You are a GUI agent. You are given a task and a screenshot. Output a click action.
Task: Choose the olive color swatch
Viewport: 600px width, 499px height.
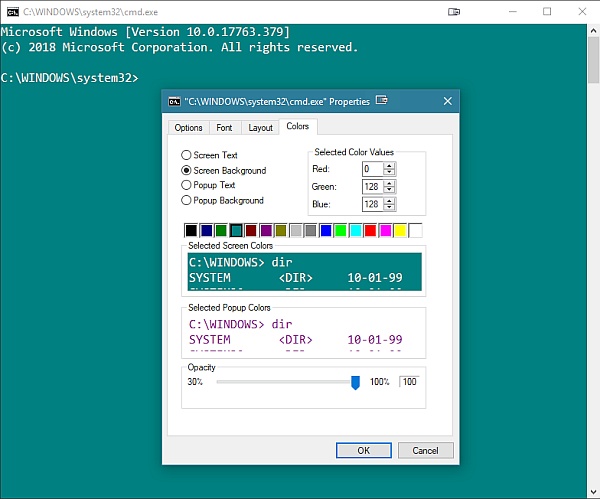point(281,230)
